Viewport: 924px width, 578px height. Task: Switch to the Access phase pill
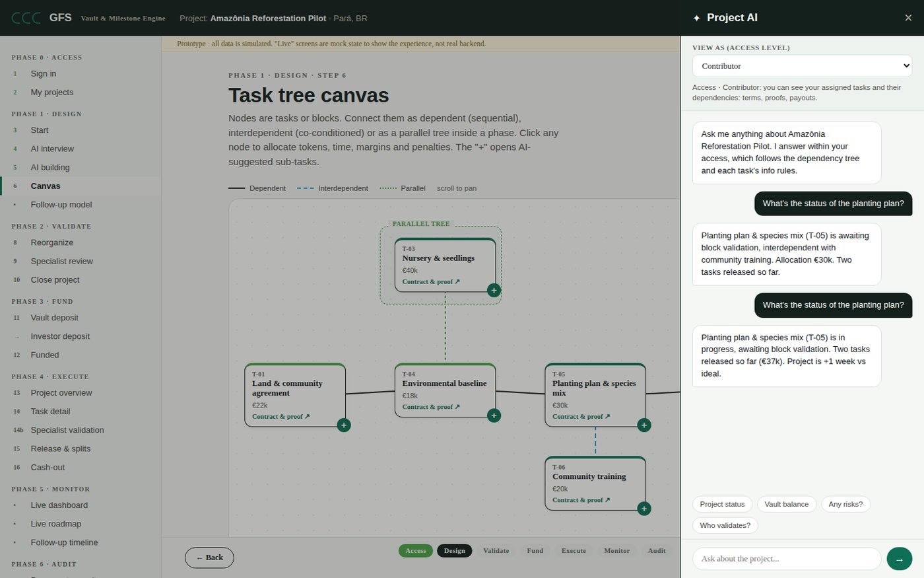416,551
